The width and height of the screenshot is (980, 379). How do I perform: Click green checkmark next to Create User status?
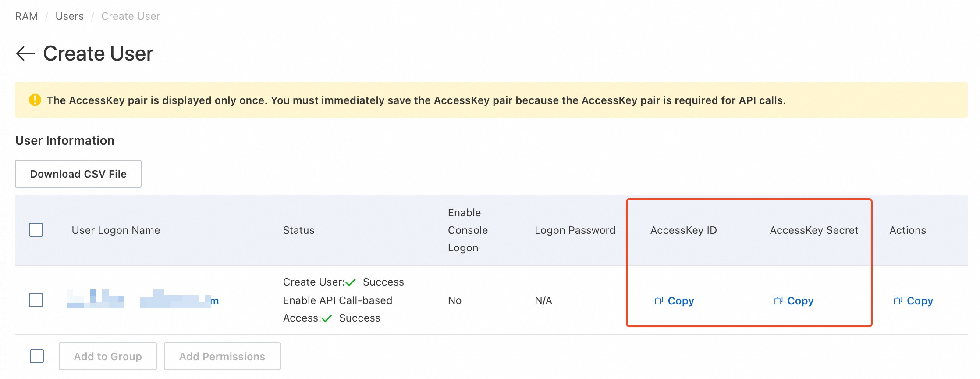(351, 282)
